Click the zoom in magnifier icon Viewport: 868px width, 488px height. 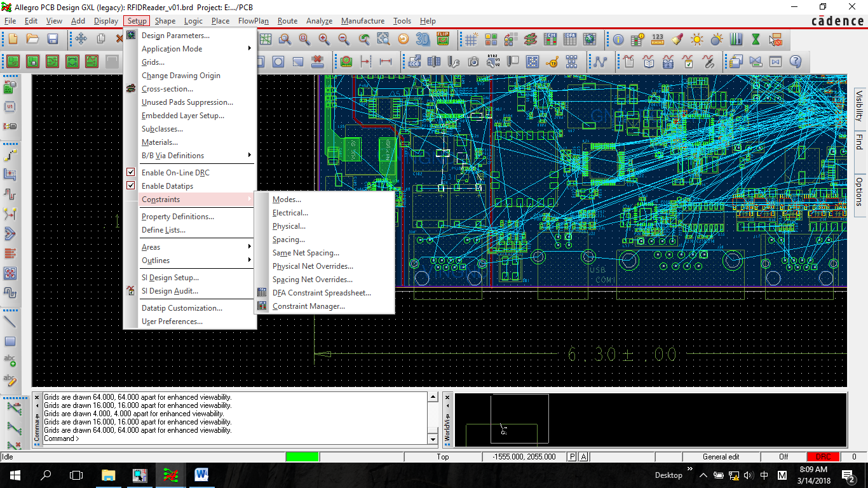pyautogui.click(x=324, y=39)
